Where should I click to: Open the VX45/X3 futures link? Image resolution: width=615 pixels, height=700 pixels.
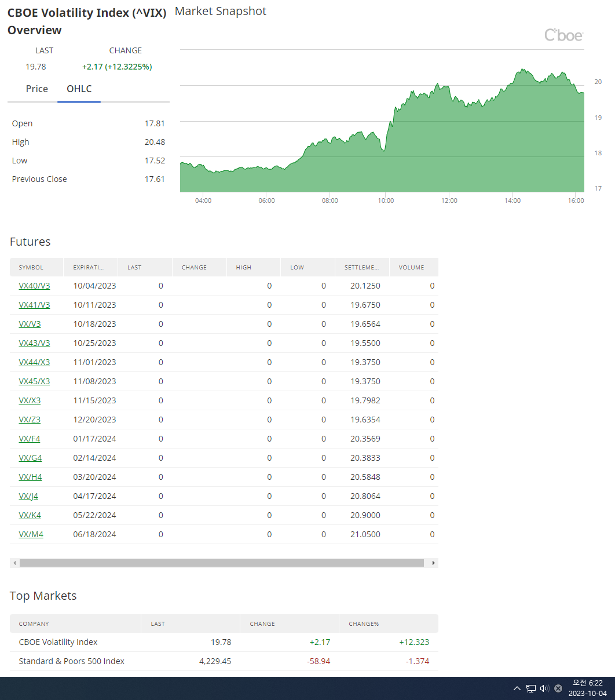[34, 381]
